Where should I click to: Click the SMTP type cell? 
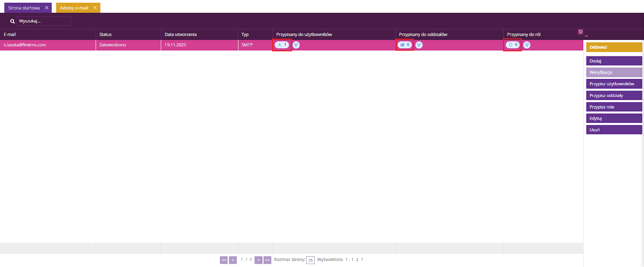coord(256,45)
